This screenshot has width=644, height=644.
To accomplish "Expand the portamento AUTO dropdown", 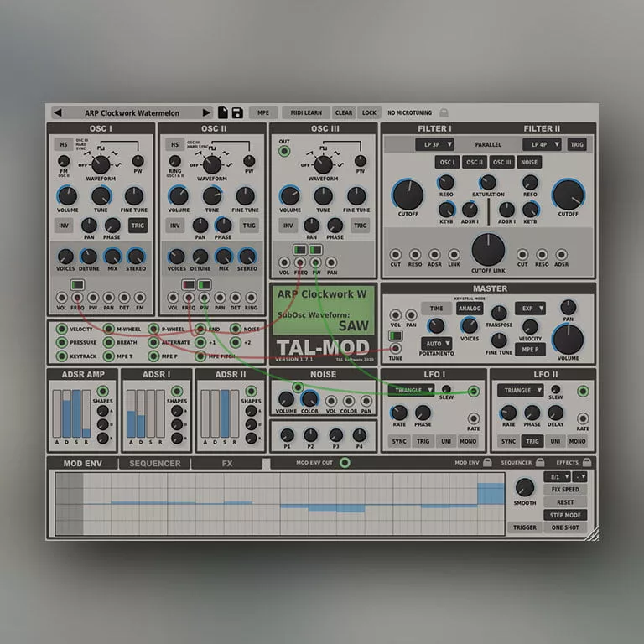I will coord(436,344).
